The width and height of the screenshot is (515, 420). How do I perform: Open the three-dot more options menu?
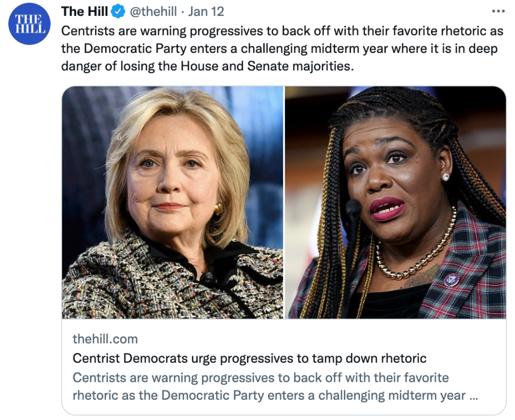coord(498,12)
